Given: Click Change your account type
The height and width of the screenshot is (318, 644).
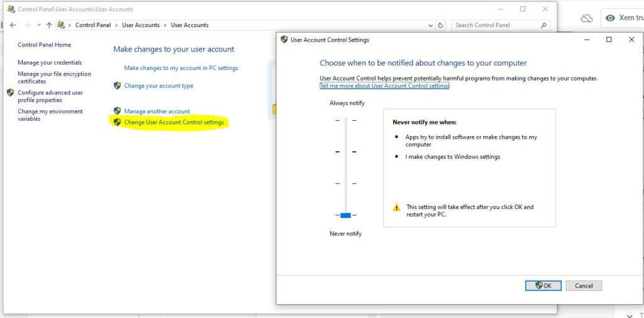Looking at the screenshot, I should pos(158,86).
